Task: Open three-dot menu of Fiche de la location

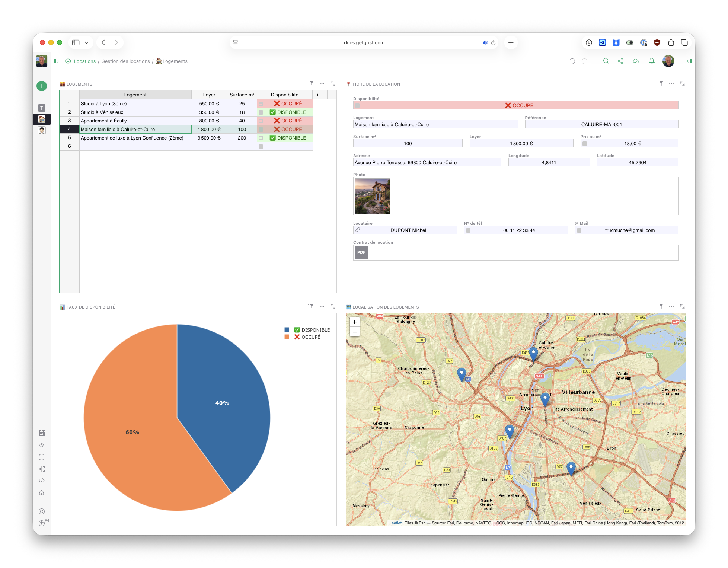Action: [x=671, y=84]
